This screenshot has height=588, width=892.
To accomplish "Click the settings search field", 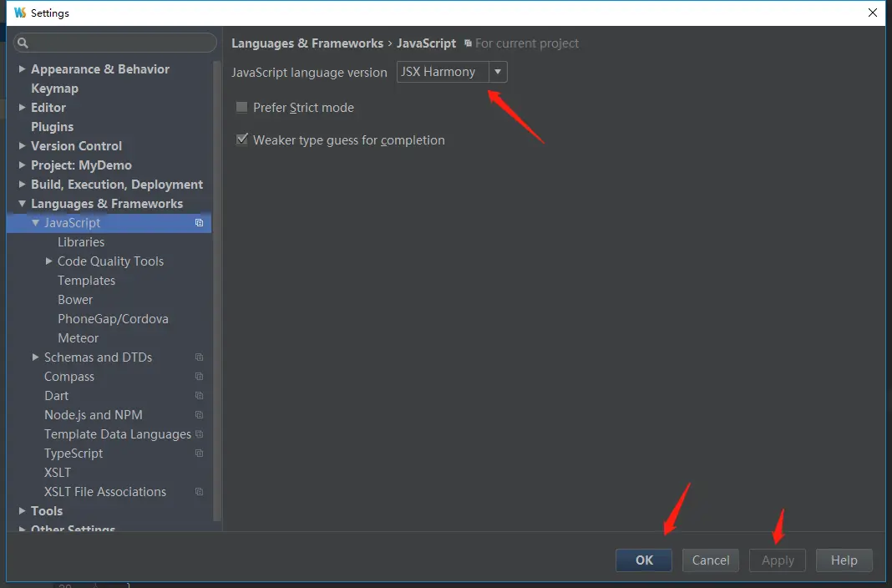I will (x=115, y=43).
